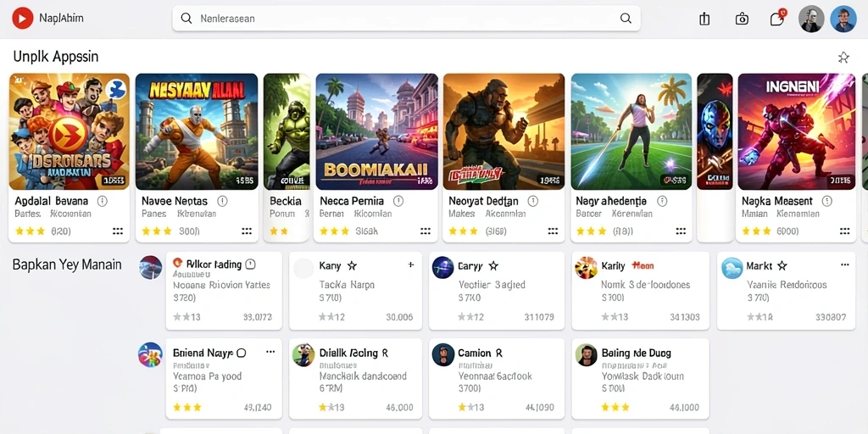Open grid menu icon on Navee Neptas card
This screenshot has width=868, height=434.
[x=247, y=231]
